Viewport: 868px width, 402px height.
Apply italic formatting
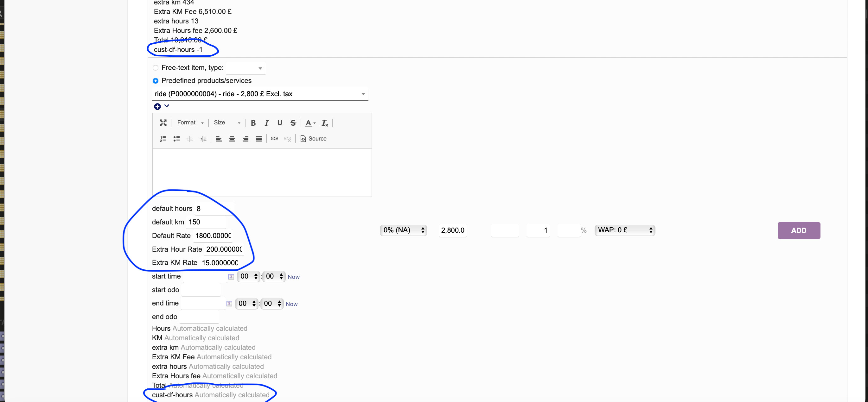pos(266,123)
